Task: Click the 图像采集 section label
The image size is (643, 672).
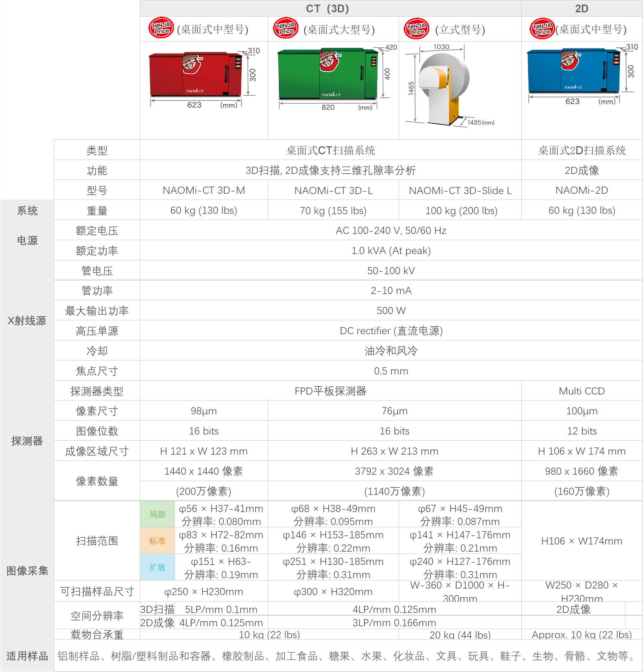Action: tap(27, 570)
